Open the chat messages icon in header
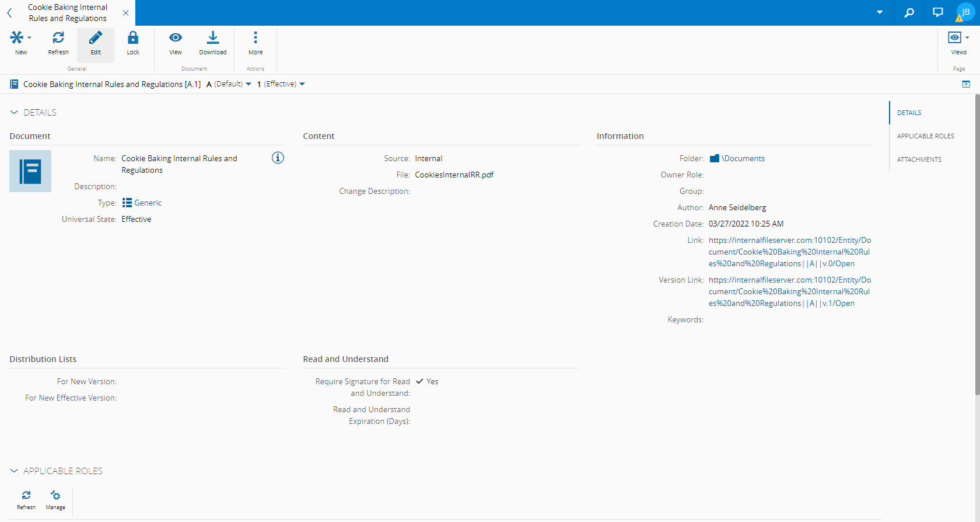The width and height of the screenshot is (980, 522). (938, 12)
